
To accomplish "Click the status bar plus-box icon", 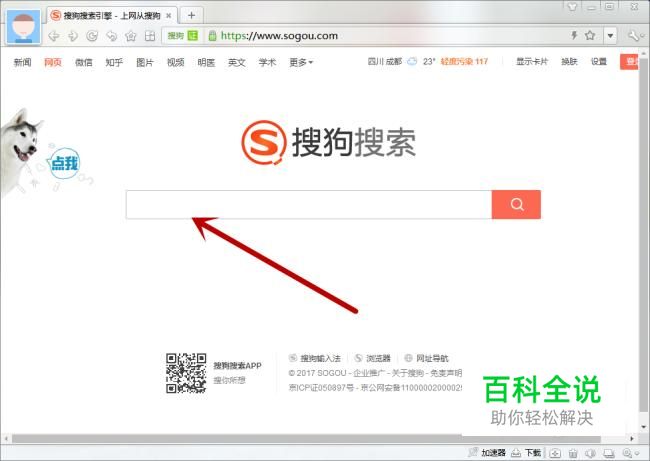I will point(555,453).
